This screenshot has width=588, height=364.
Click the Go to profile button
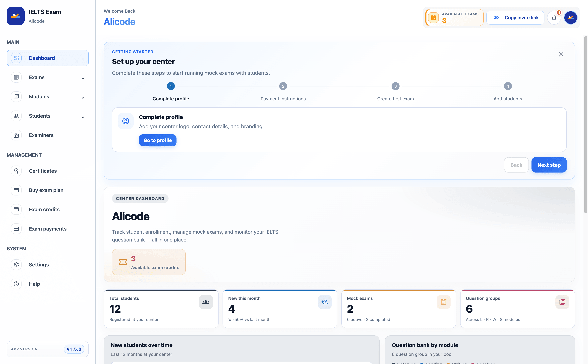(158, 140)
